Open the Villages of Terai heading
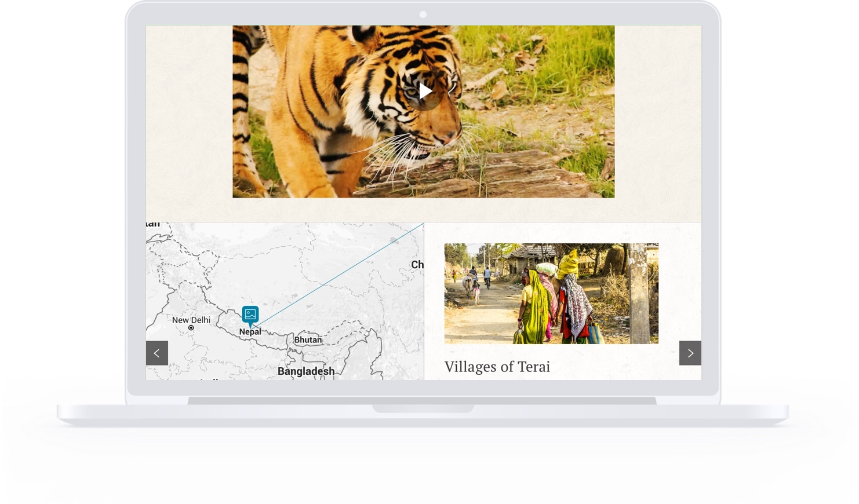859x504 pixels. point(497,367)
